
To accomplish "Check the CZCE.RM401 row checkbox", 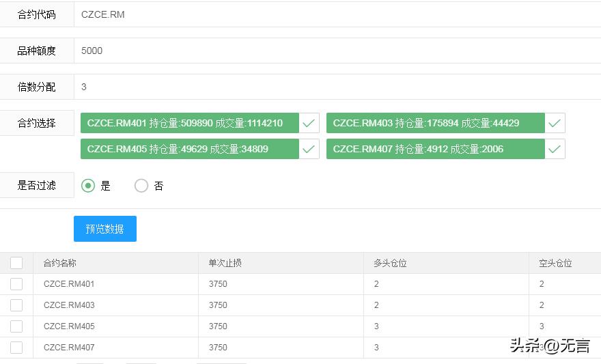I will pos(16,284).
